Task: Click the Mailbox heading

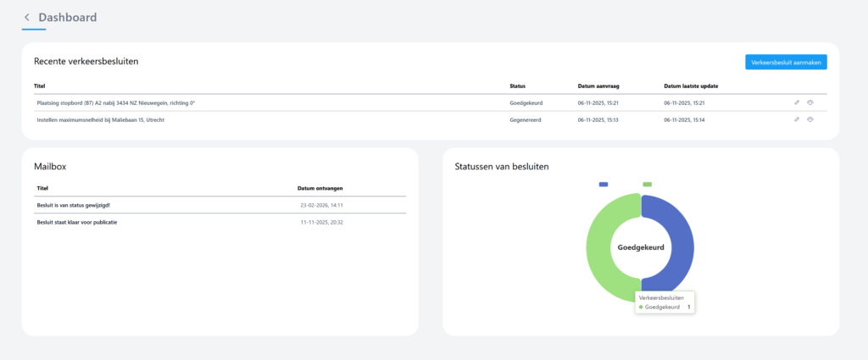Action: [x=50, y=166]
